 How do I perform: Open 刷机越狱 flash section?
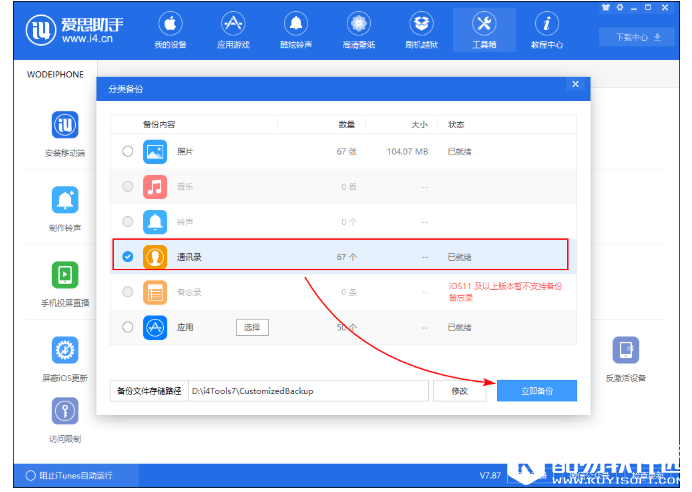tap(421, 30)
